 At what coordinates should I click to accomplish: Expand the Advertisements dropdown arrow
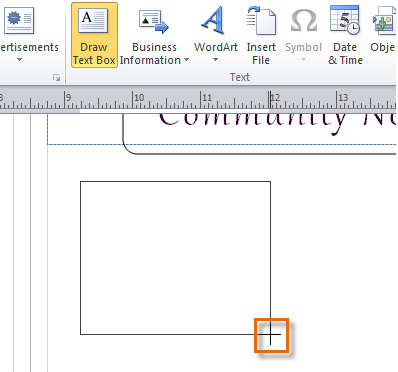(20, 60)
